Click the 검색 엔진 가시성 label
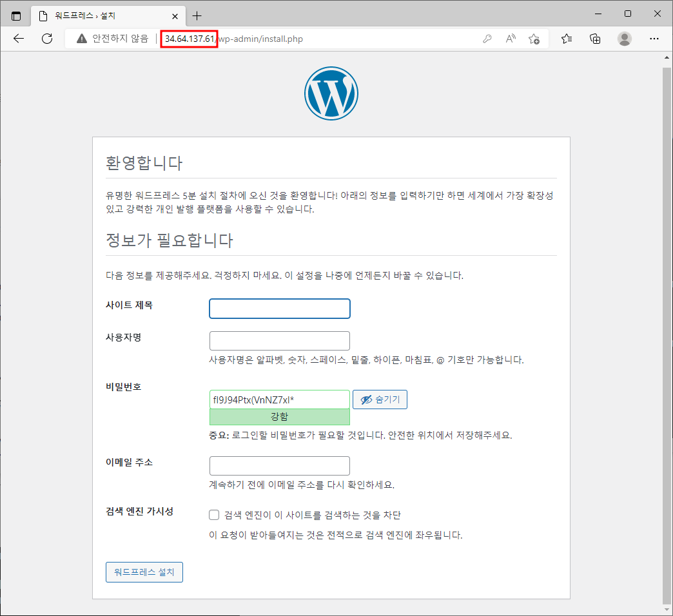This screenshot has height=616, width=673. coord(139,511)
